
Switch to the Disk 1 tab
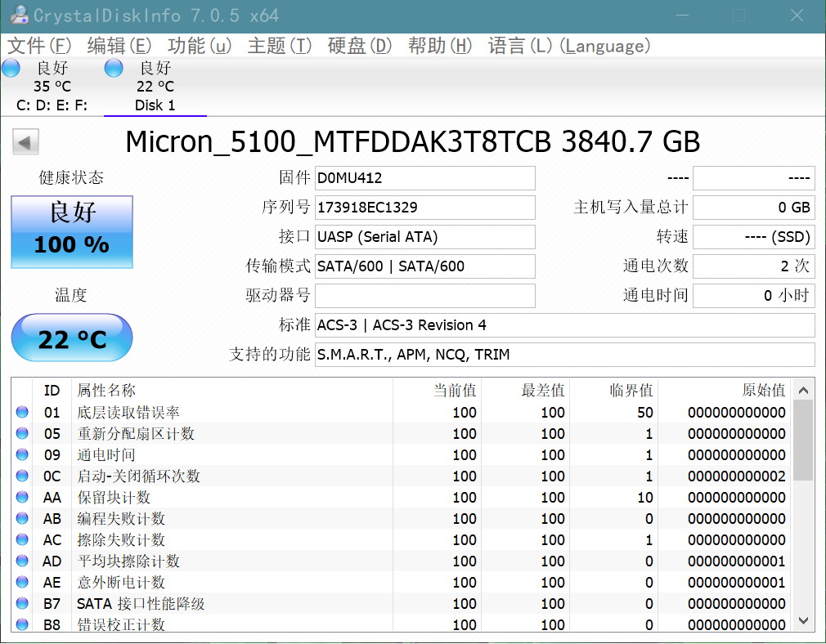pyautogui.click(x=155, y=87)
